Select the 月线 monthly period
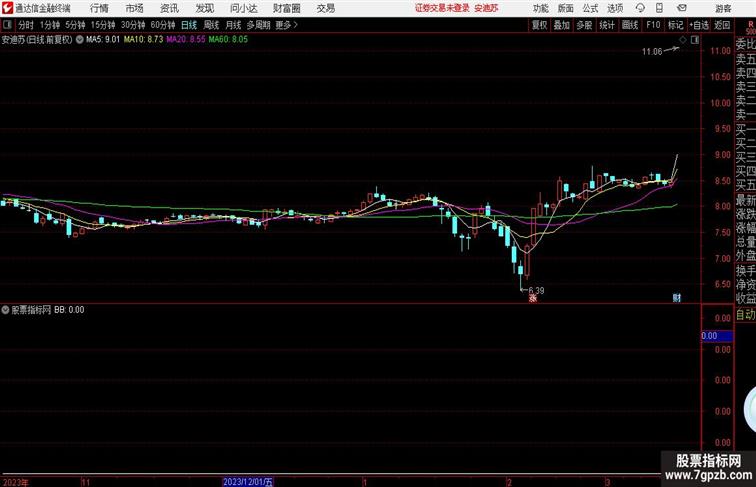Screen dimensions: 756x487 tap(233, 25)
